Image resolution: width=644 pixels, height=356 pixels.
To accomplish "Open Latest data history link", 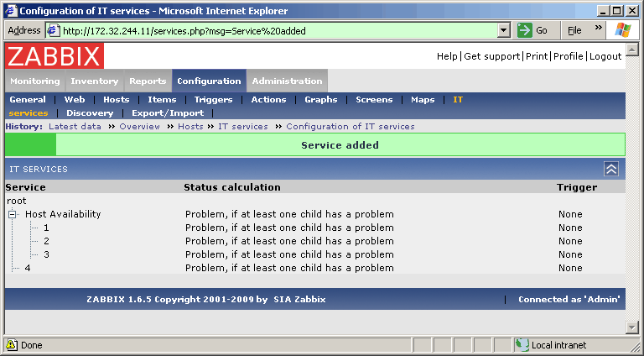I will click(75, 127).
